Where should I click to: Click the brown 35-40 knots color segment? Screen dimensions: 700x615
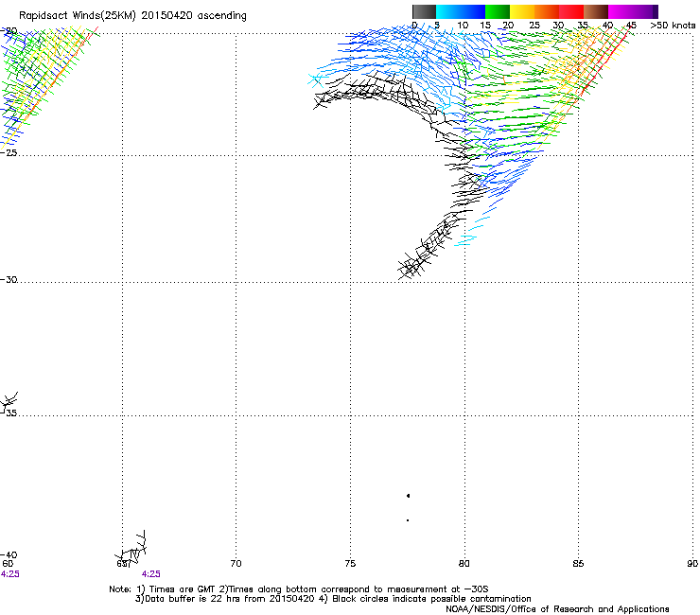click(596, 11)
